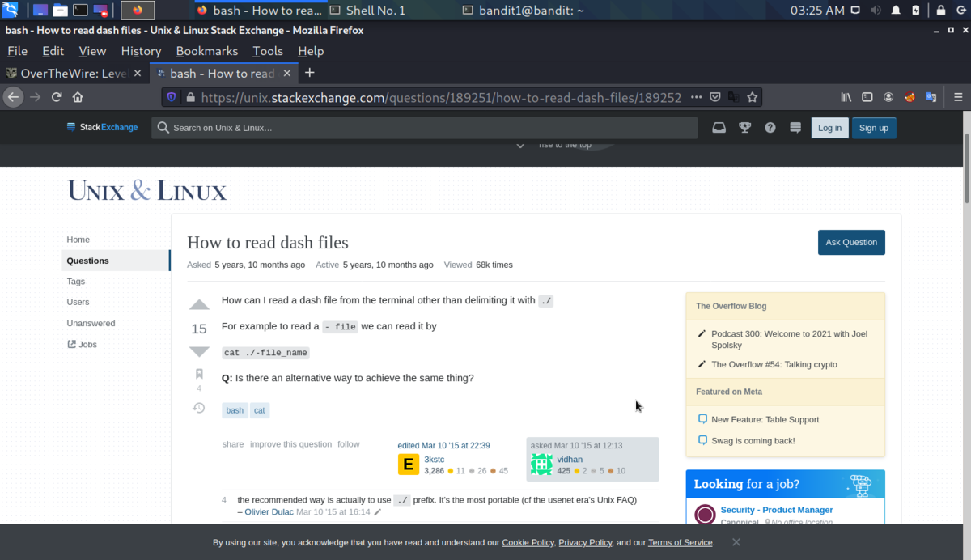The image size is (971, 560).
Task: Open page actions three-dot menu
Action: click(697, 97)
